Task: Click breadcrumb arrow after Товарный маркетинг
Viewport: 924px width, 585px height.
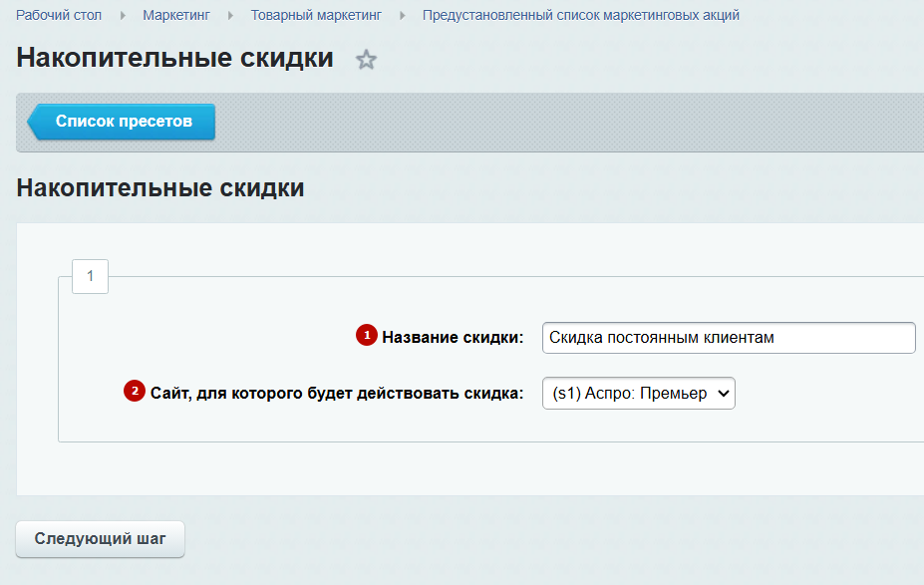Action: click(x=403, y=15)
